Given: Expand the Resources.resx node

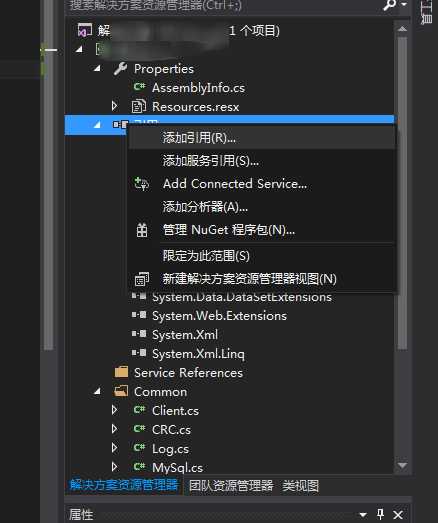Looking at the screenshot, I should click(114, 106).
